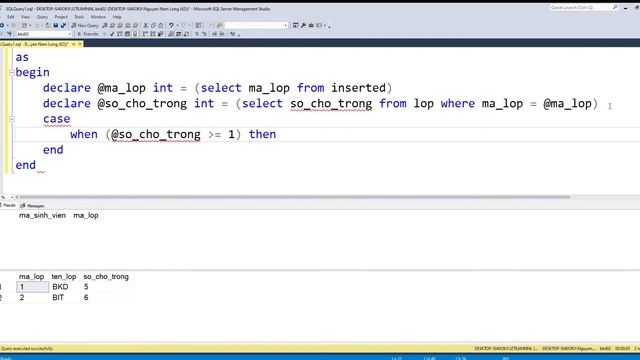The image size is (640, 360).
Task: Open the View menu
Action: coord(25,17)
